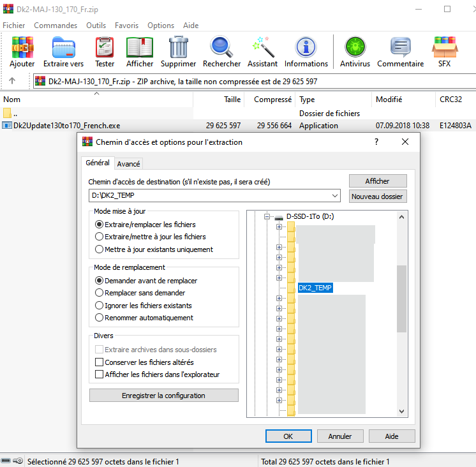Viewport: 476px width, 467px height.
Task: Open the Favoris menu
Action: tap(126, 26)
